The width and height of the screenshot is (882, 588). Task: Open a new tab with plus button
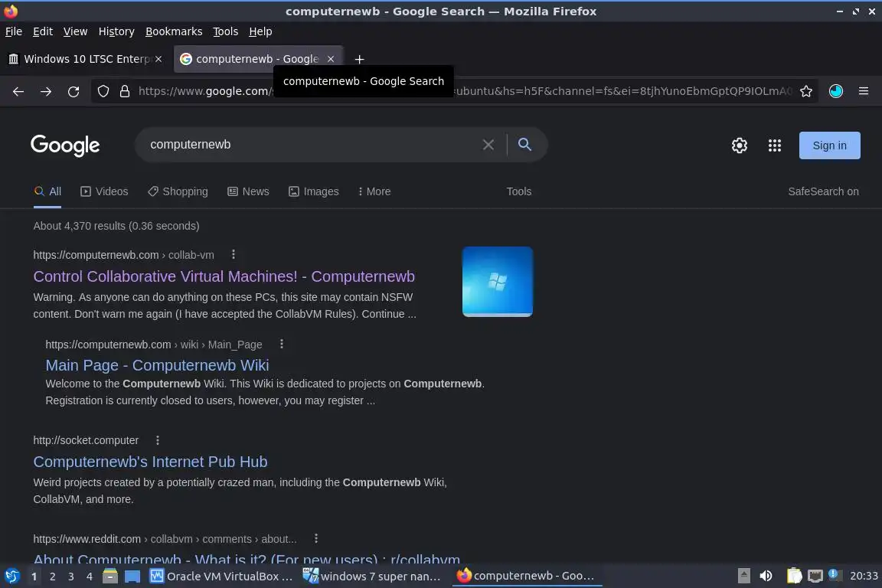(359, 59)
